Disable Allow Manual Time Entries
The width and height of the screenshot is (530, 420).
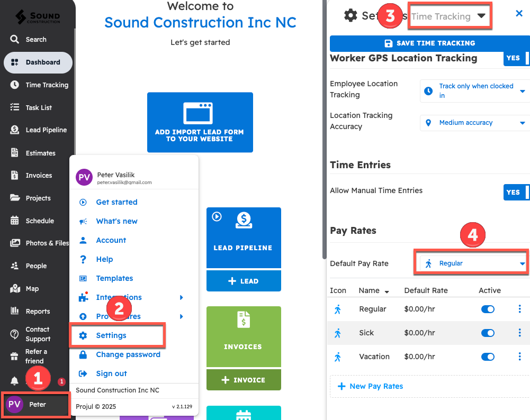coord(516,193)
